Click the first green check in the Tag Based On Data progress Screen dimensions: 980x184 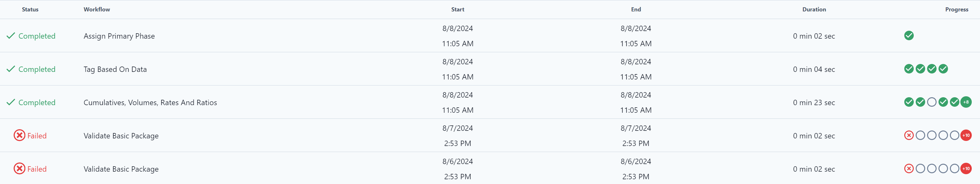tap(908, 69)
